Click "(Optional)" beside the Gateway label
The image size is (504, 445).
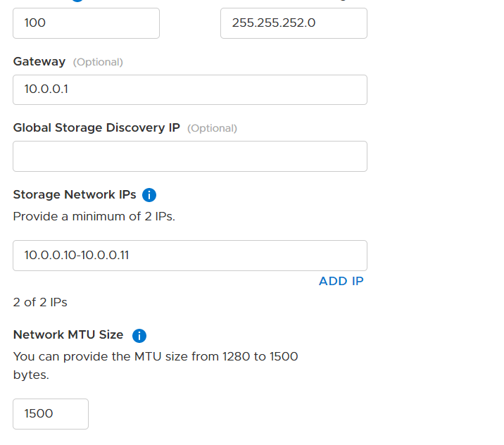point(98,62)
